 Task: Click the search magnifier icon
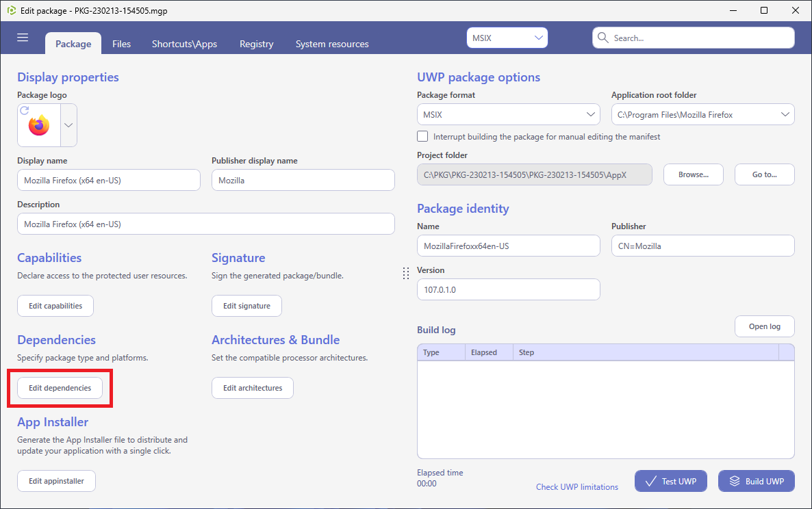tap(602, 38)
